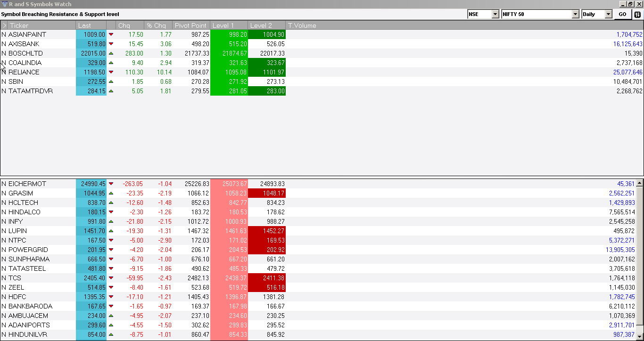Click the Pivot Point column header
The width and height of the screenshot is (644, 341).
point(190,25)
